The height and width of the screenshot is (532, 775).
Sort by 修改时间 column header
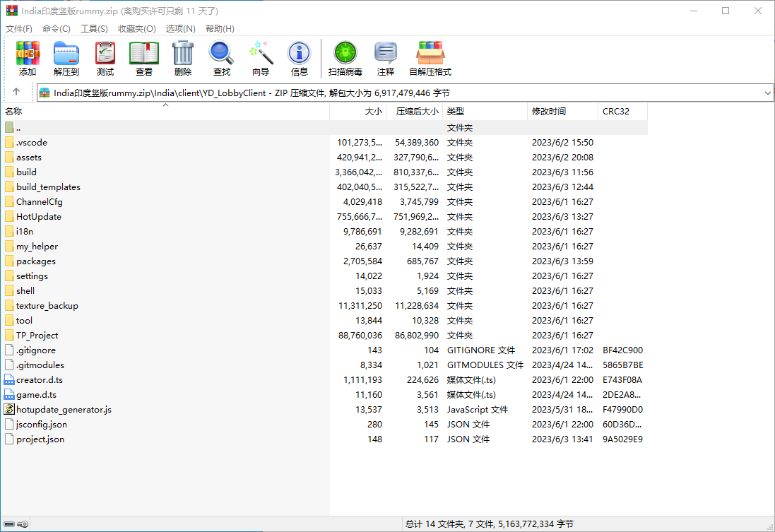pyautogui.click(x=549, y=112)
